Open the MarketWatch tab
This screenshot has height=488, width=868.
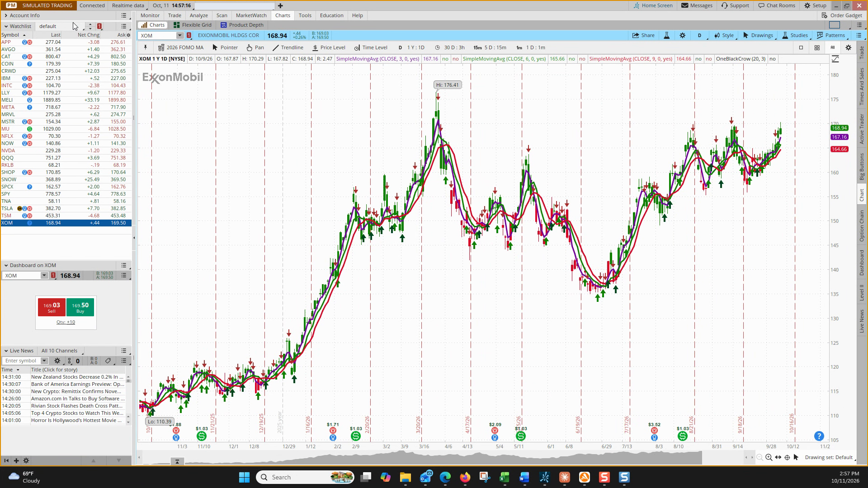(251, 15)
